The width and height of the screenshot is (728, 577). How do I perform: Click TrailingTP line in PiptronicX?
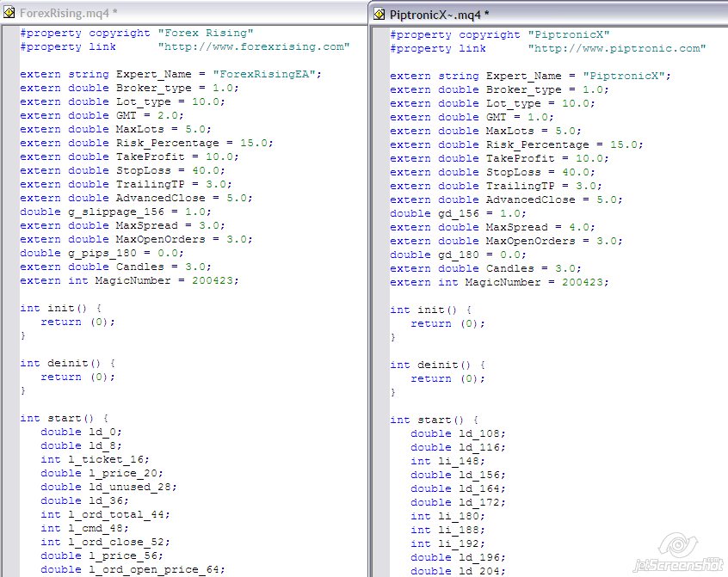(x=496, y=187)
